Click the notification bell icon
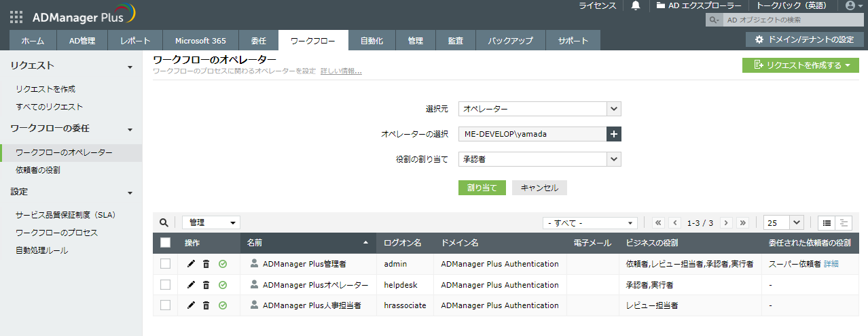868x336 pixels. [636, 5]
